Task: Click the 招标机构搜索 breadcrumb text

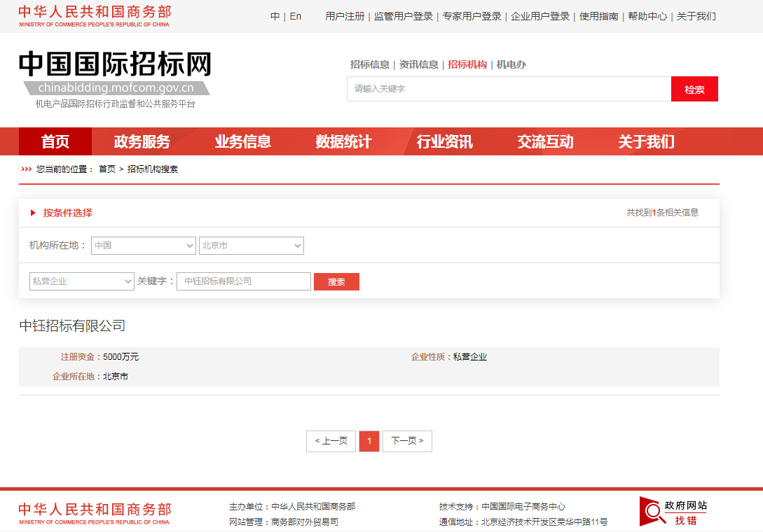Action: (153, 169)
